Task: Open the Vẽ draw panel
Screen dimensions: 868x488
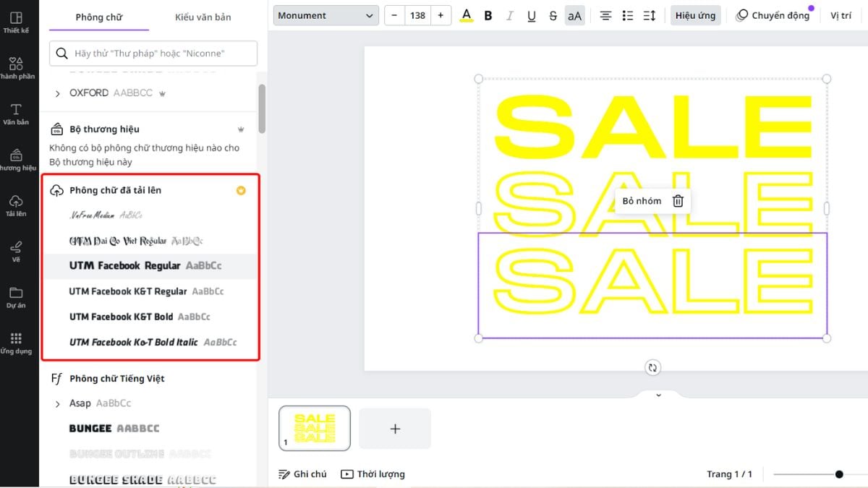Action: (16, 252)
